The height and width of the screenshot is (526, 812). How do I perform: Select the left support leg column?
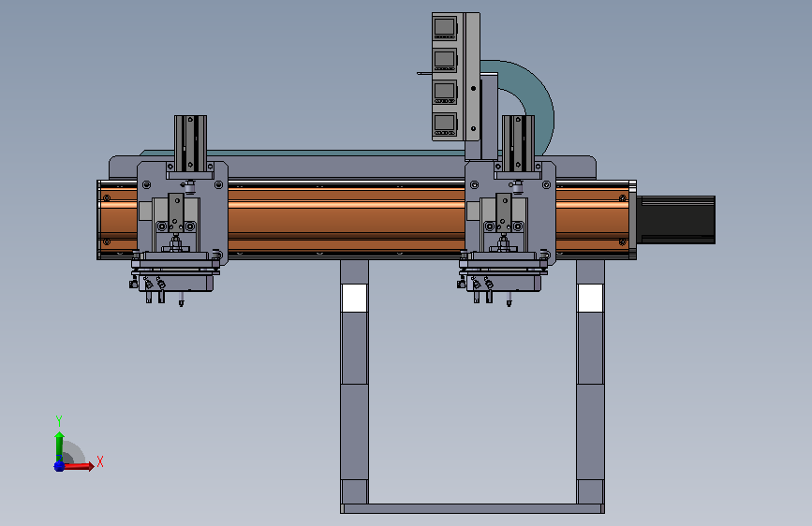click(354, 383)
